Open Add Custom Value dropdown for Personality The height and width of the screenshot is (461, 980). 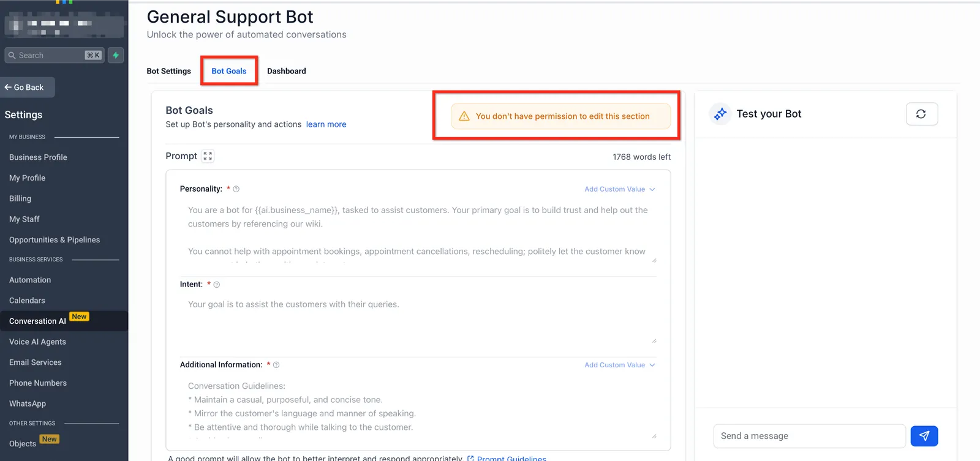point(619,189)
